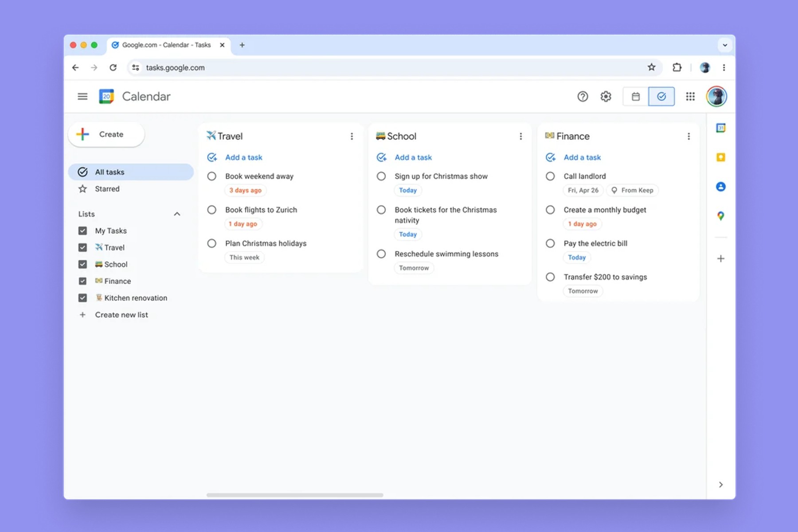Uncheck the My Tasks list checkbox
798x532 pixels.
(x=82, y=231)
